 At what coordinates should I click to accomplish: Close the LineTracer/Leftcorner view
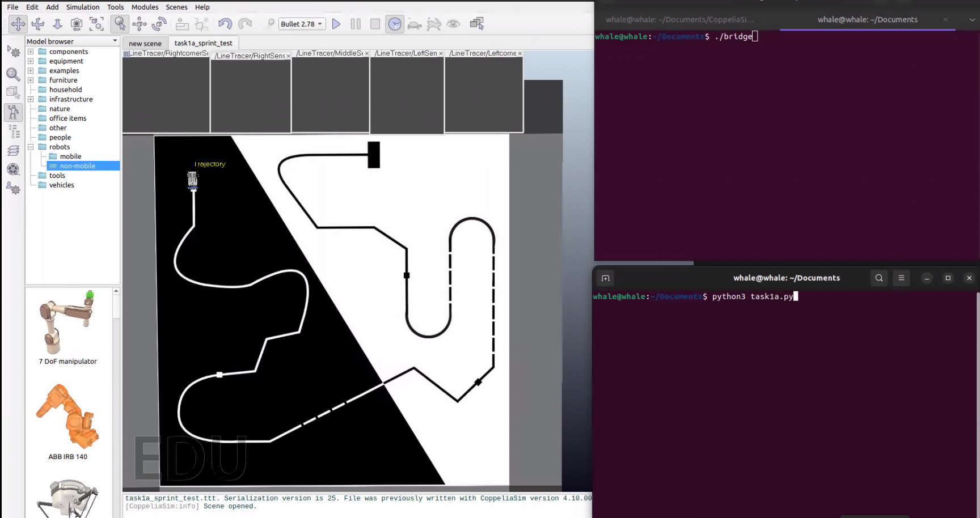519,53
